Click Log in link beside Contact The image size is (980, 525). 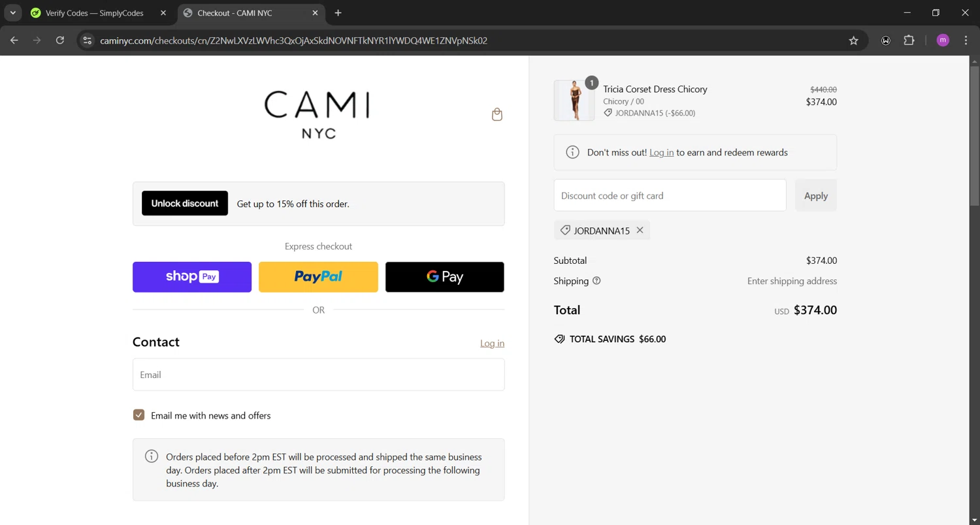[x=492, y=343]
